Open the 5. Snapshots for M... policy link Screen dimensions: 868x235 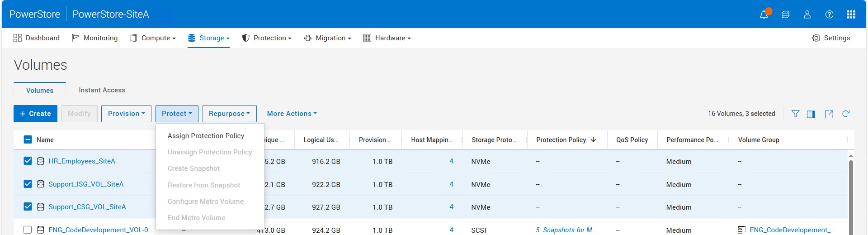566,230
